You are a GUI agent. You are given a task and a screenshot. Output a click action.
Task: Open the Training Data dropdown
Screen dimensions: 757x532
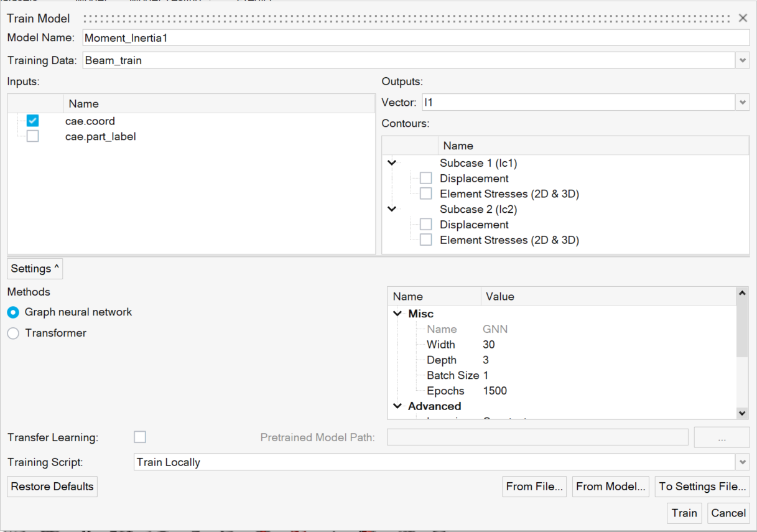743,60
